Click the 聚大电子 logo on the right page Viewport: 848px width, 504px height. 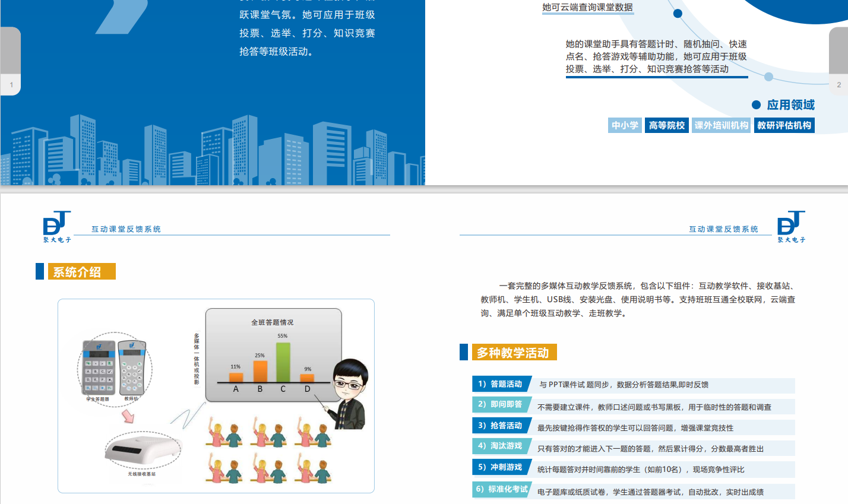click(x=792, y=226)
